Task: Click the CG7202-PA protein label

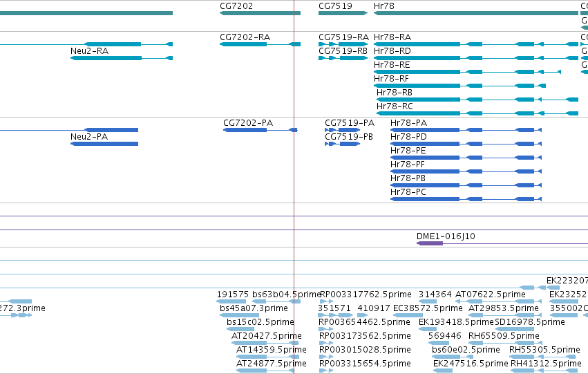Action: (248, 123)
